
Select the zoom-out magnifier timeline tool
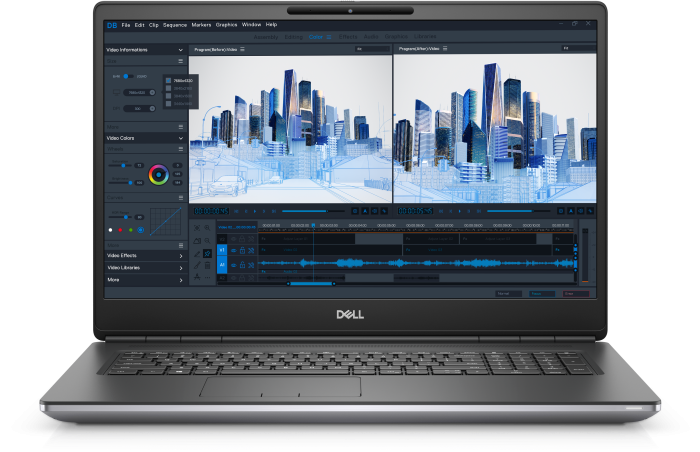pyautogui.click(x=208, y=241)
